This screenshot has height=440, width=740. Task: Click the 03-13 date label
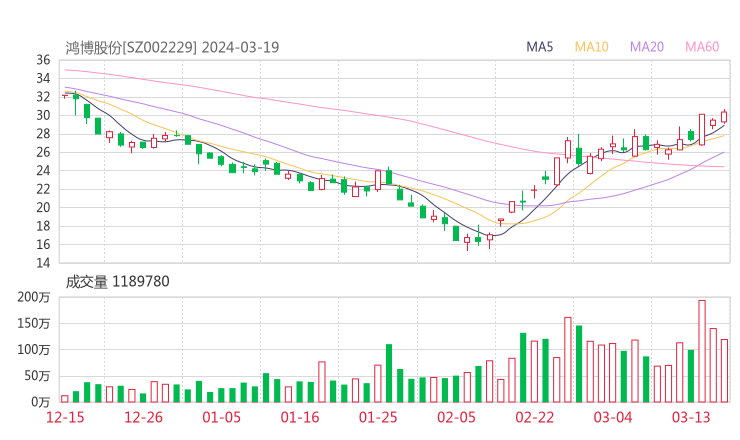691,417
